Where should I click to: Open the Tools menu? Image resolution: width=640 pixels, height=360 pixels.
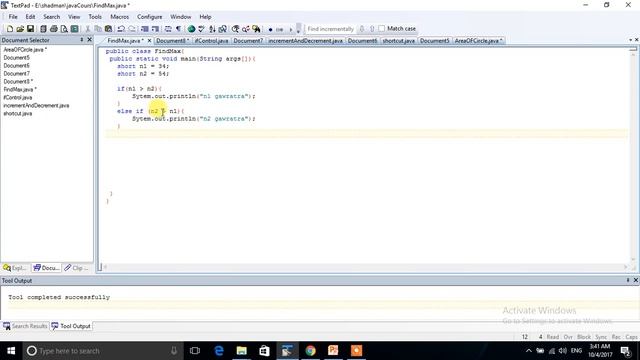(x=95, y=17)
